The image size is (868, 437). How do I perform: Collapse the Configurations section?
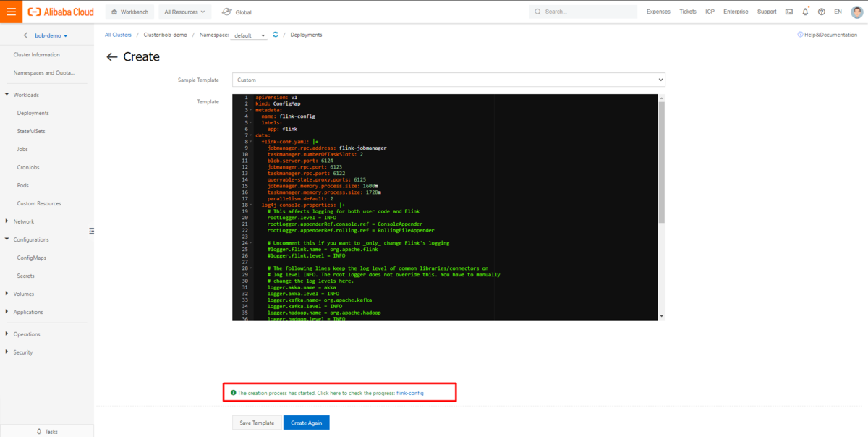pos(31,239)
